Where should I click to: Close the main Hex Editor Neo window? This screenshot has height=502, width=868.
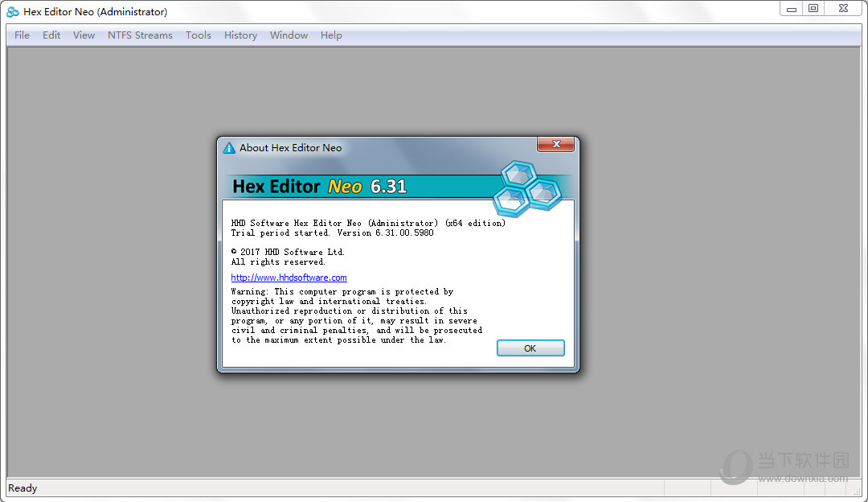[x=843, y=9]
